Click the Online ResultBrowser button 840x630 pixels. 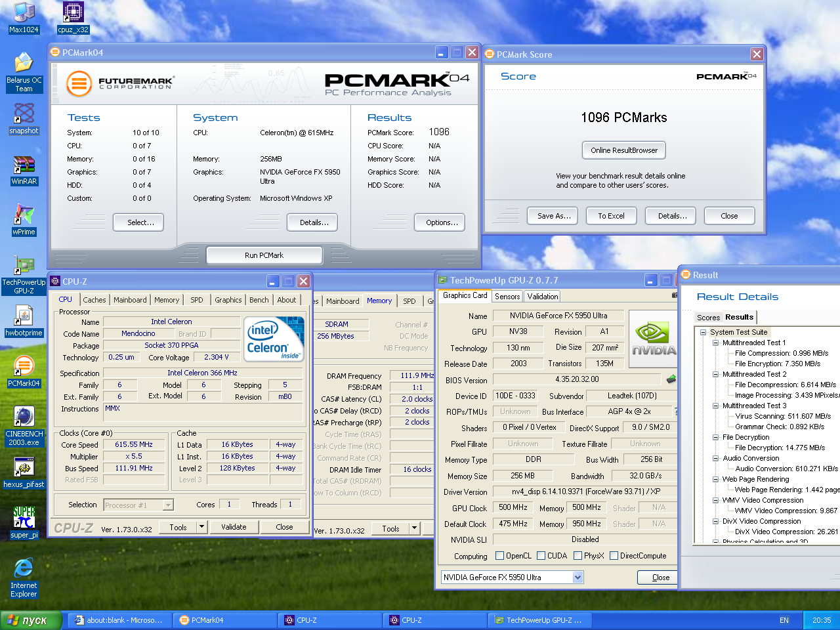click(624, 150)
